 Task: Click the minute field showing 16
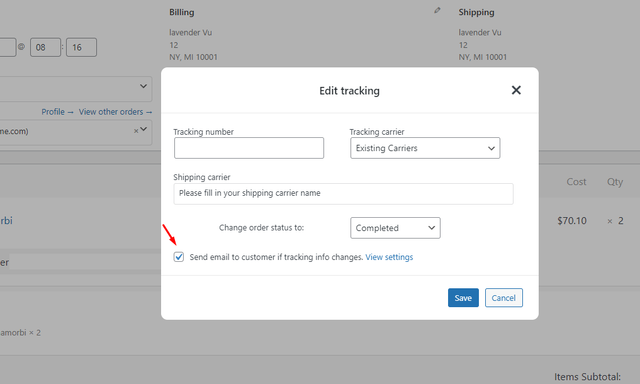coord(81,47)
